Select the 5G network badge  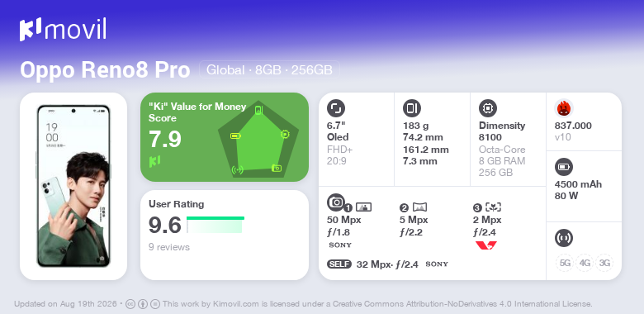coord(565,263)
